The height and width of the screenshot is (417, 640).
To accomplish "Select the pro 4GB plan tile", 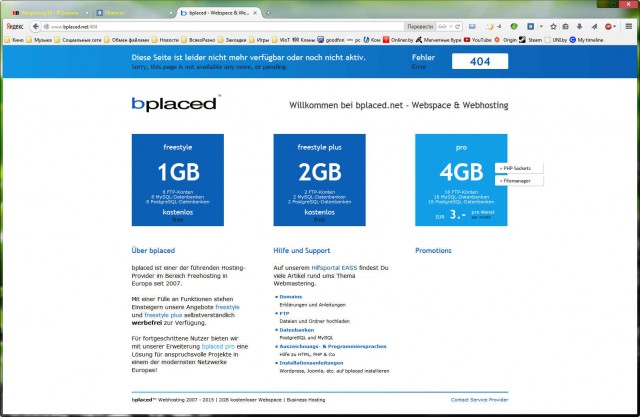I will point(461,180).
